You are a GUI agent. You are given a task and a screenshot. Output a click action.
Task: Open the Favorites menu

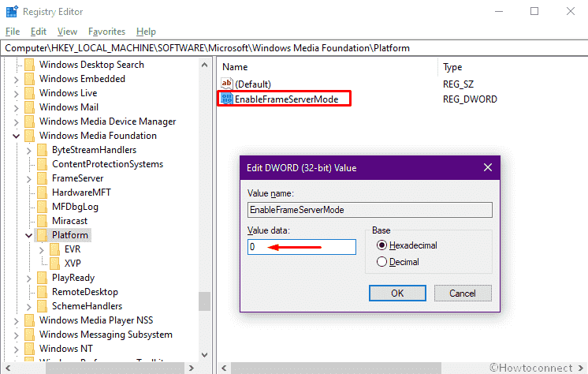pos(106,32)
